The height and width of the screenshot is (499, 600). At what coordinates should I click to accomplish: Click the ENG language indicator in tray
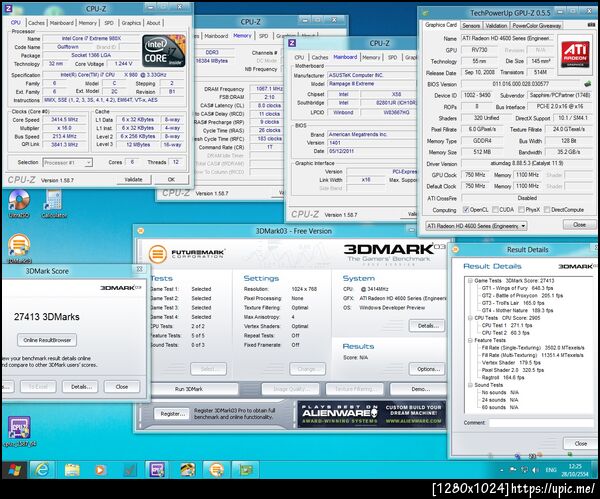(x=551, y=470)
